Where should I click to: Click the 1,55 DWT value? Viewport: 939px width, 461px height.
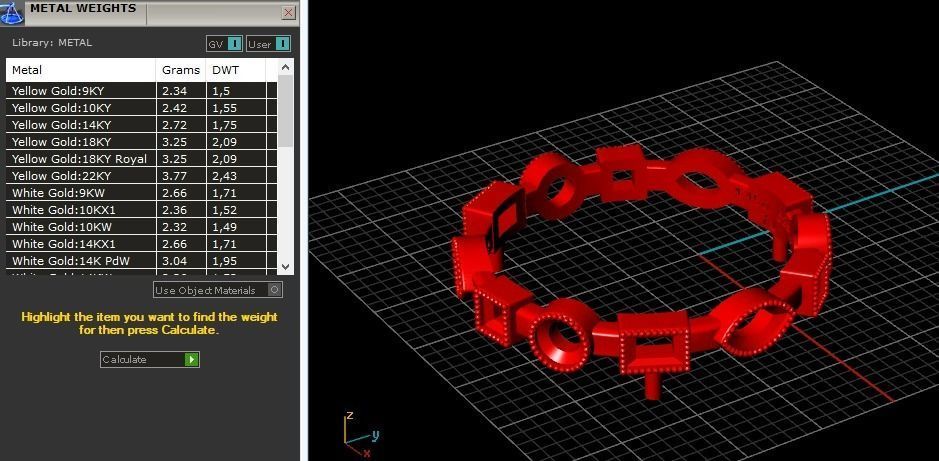click(x=225, y=108)
